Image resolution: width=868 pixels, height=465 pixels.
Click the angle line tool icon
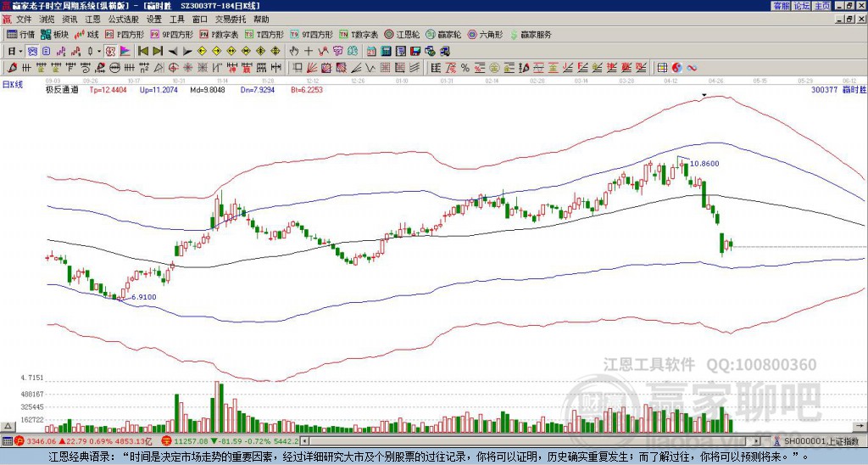click(x=357, y=68)
